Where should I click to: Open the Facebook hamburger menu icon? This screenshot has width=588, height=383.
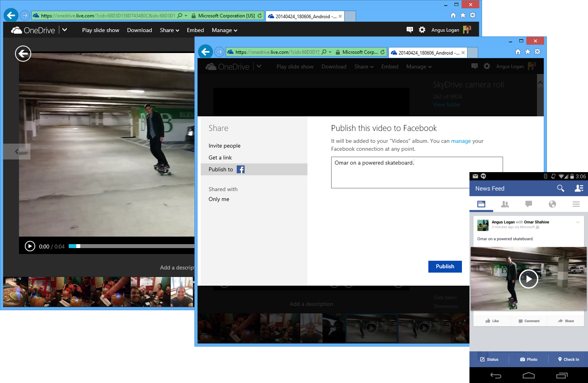576,204
